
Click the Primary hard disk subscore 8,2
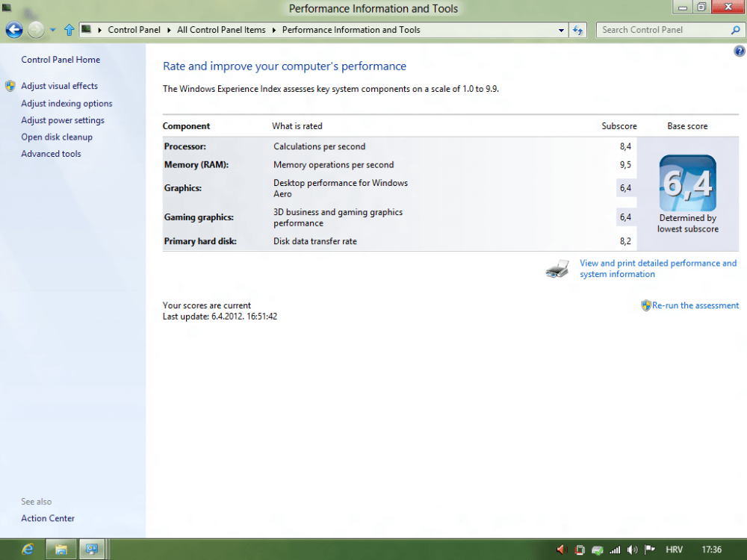(x=625, y=241)
